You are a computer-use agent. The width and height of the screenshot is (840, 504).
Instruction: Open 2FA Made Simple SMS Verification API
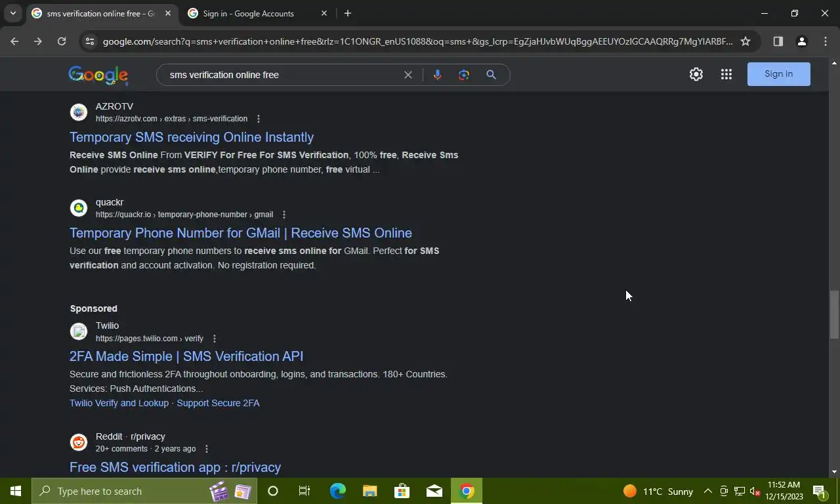[x=186, y=356]
